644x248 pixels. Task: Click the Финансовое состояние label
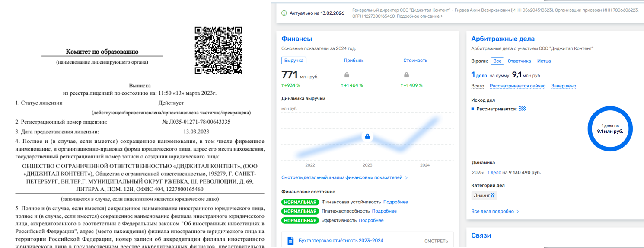pos(308,192)
